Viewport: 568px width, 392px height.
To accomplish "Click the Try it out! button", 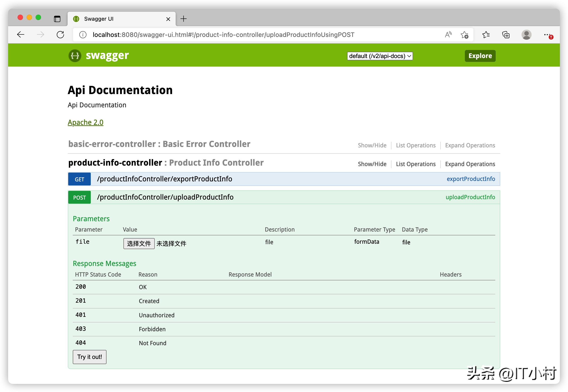I will 89,357.
